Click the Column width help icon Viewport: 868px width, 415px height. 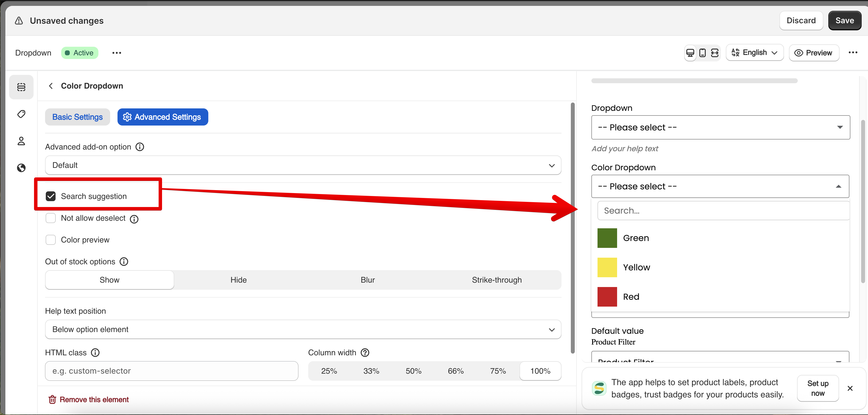(x=365, y=353)
